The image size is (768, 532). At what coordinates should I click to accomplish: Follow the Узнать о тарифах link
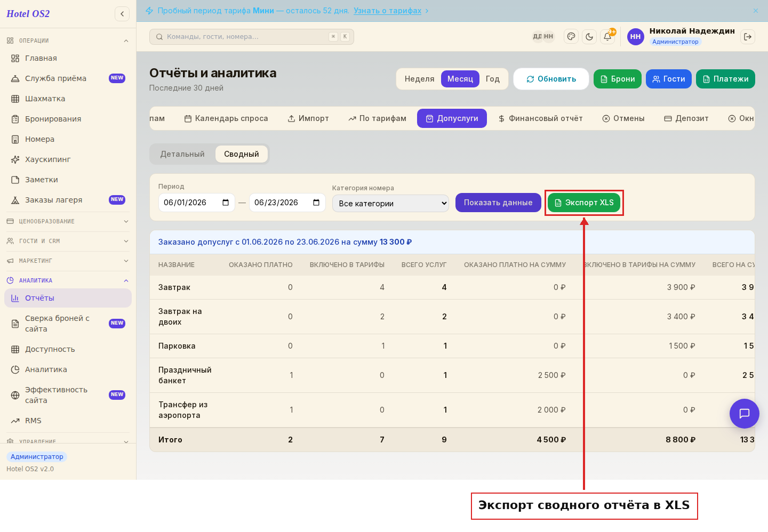pos(388,11)
